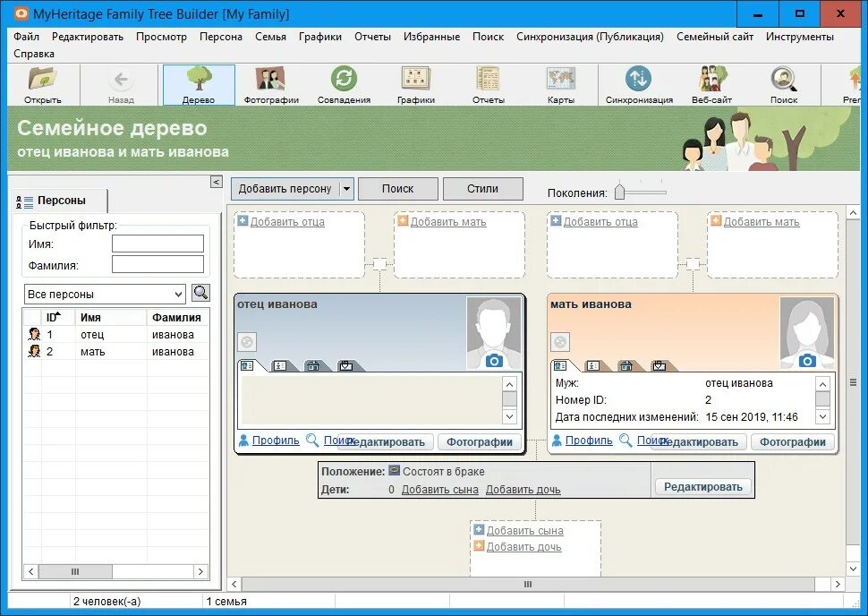Open the Поиск magnifier toolbar icon
This screenshot has width=868, height=616.
click(x=784, y=85)
